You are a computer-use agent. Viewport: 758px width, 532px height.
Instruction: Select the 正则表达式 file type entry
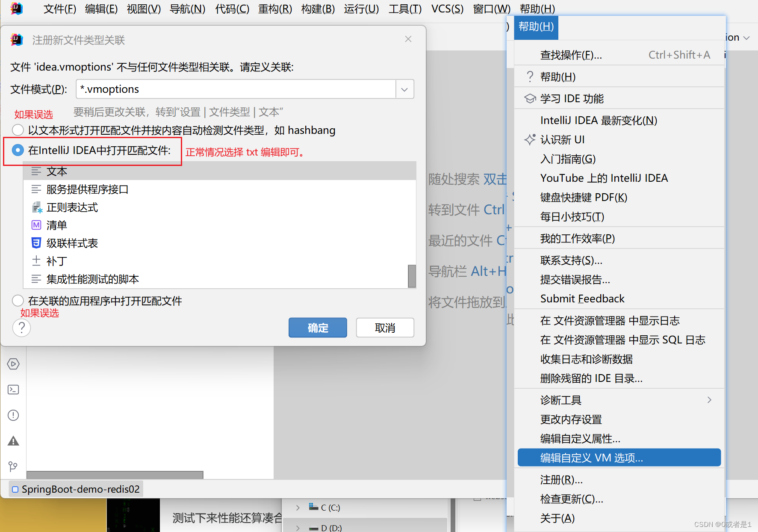pos(72,207)
